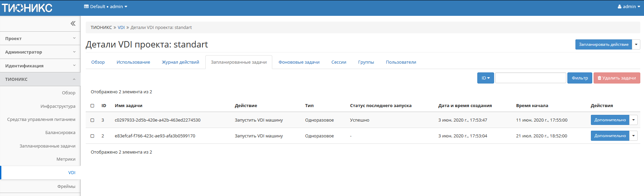This screenshot has height=196, width=644.
Task: Switch to the Сессии tab
Action: point(338,62)
